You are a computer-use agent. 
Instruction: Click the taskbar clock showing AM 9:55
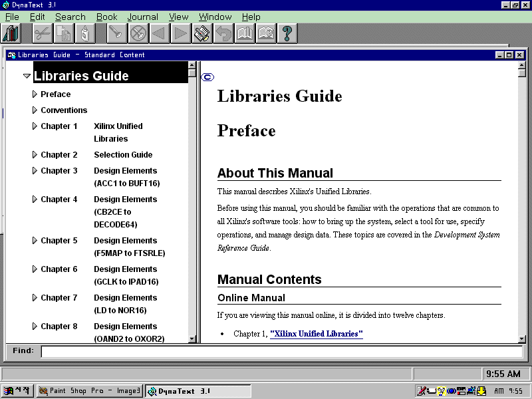click(508, 391)
